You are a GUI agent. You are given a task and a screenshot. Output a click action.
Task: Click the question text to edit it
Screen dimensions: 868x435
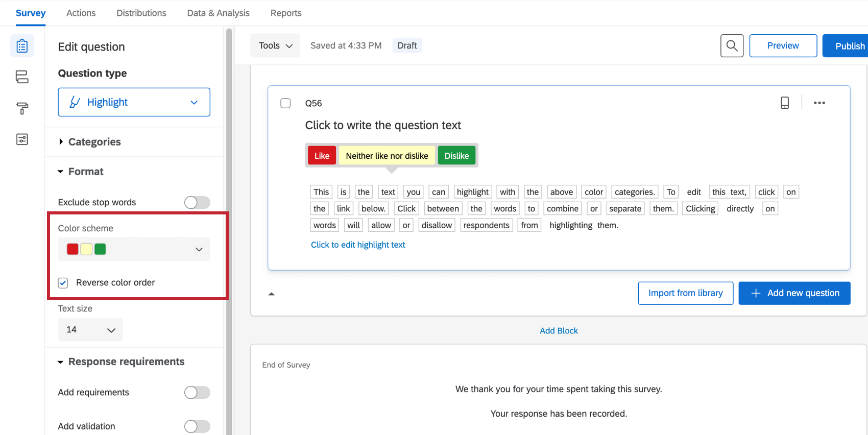coord(383,125)
